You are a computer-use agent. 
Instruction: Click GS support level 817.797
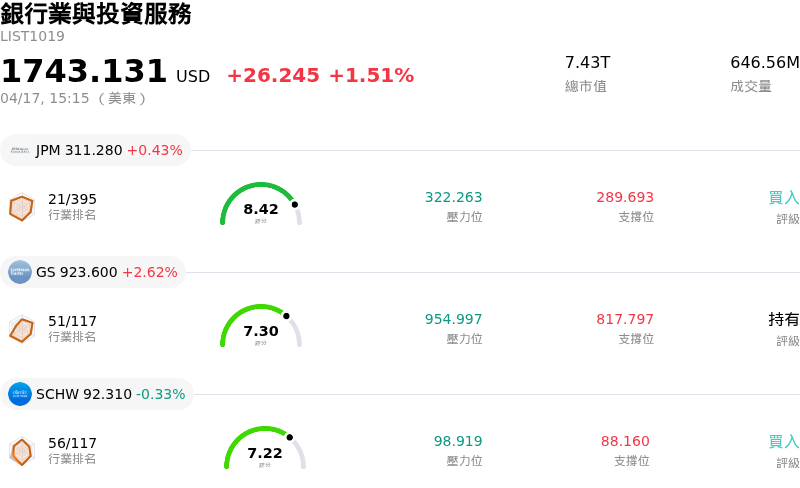point(625,320)
